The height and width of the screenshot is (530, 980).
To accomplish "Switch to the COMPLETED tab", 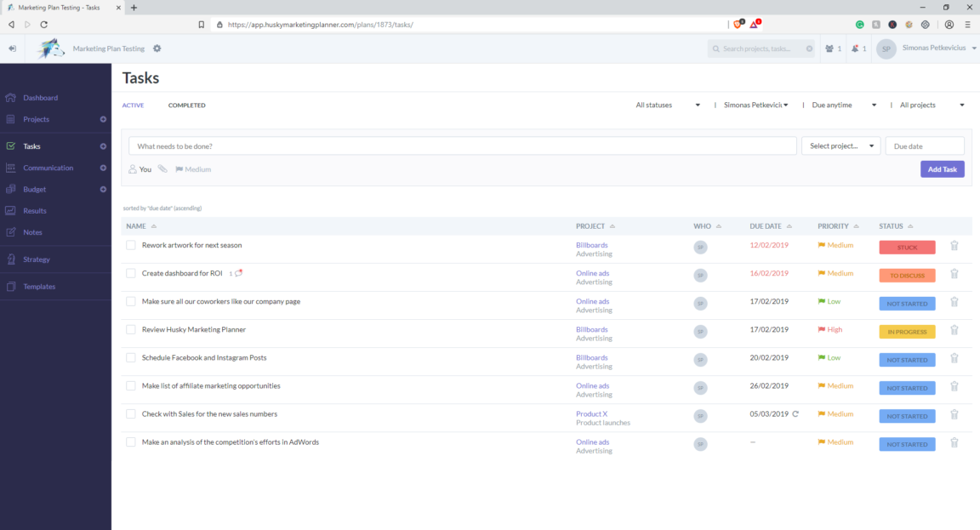I will (x=186, y=105).
